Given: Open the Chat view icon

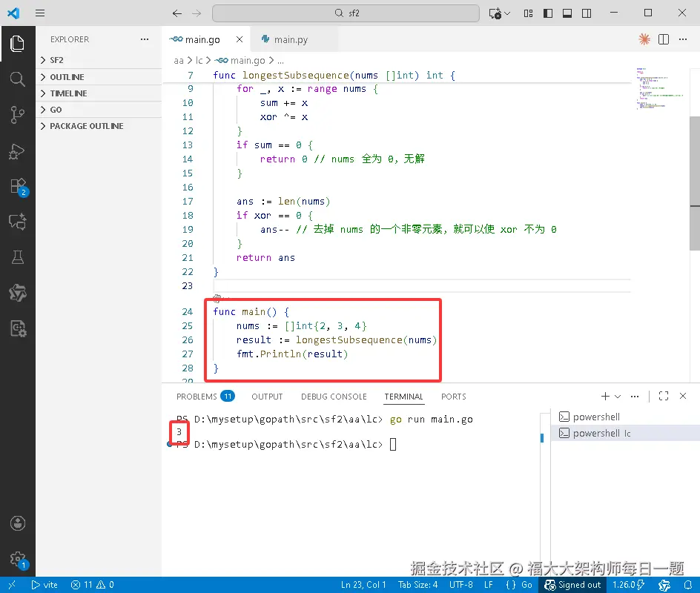Looking at the screenshot, I should pyautogui.click(x=17, y=222).
